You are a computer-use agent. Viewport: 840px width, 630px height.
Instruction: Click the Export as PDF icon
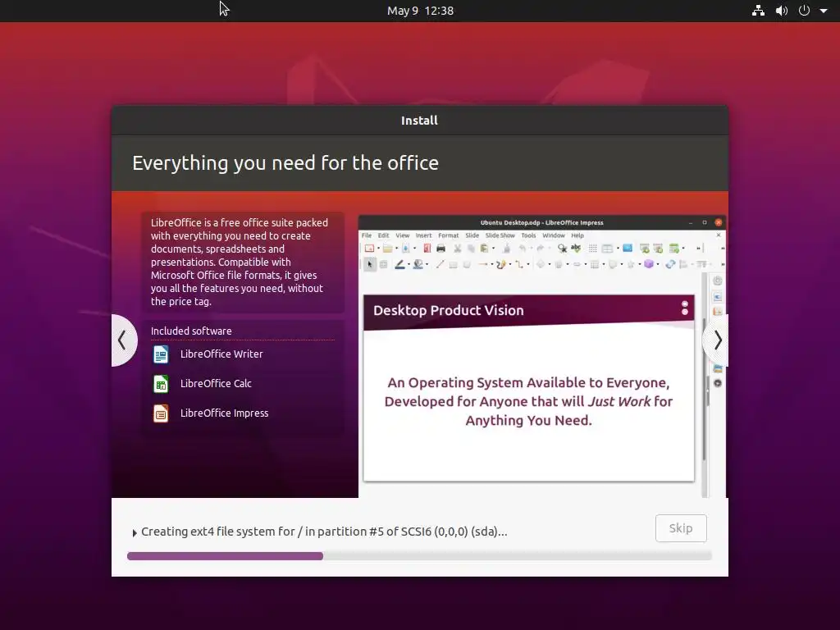click(427, 248)
